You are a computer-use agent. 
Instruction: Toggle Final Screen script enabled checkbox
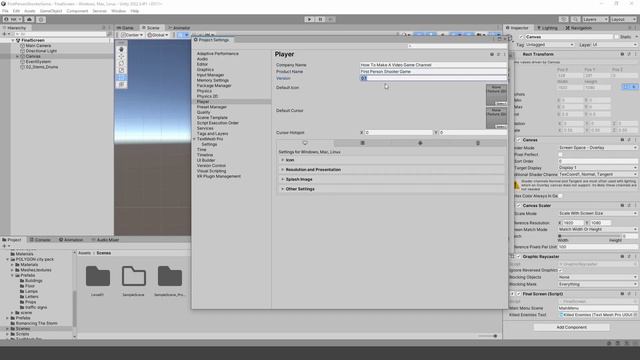pyautogui.click(x=519, y=294)
